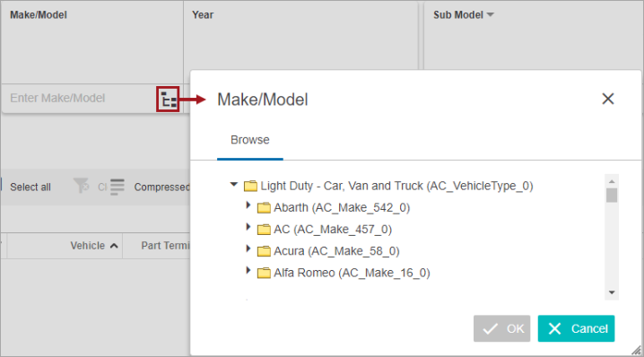
Task: Click the Enter Make/Model input field
Action: click(x=78, y=98)
